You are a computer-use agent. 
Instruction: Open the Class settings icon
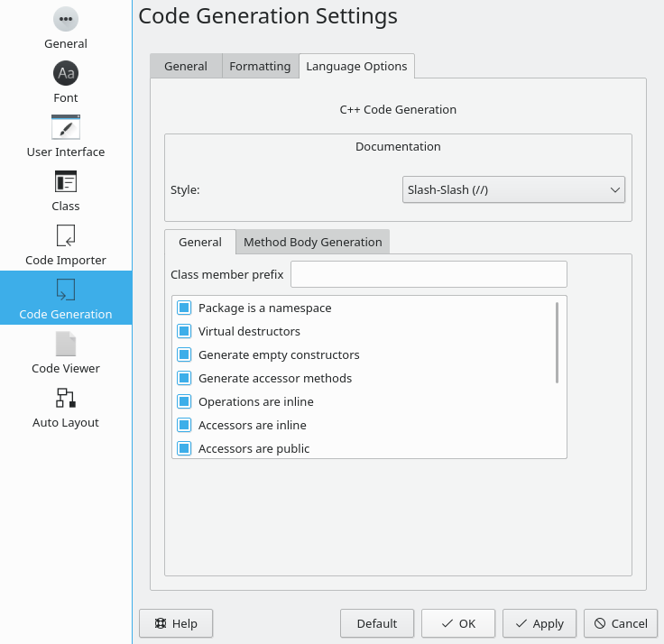tap(66, 181)
